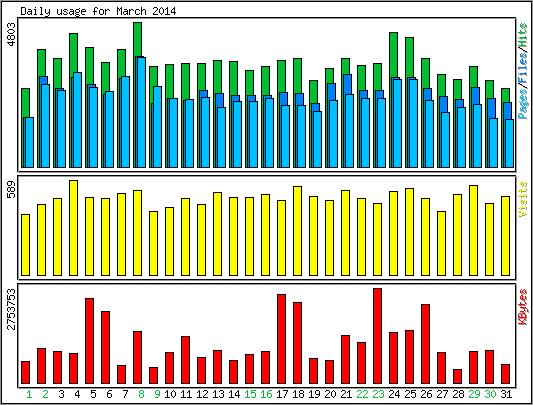Click the green Hits bar for day 24
Viewport: 533px width, 405px height.
(393, 55)
